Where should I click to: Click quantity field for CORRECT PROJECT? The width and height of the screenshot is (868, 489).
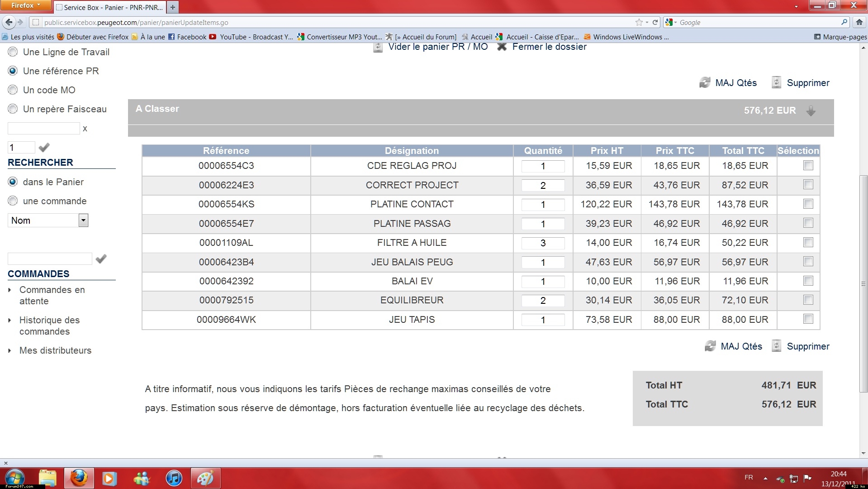click(543, 185)
